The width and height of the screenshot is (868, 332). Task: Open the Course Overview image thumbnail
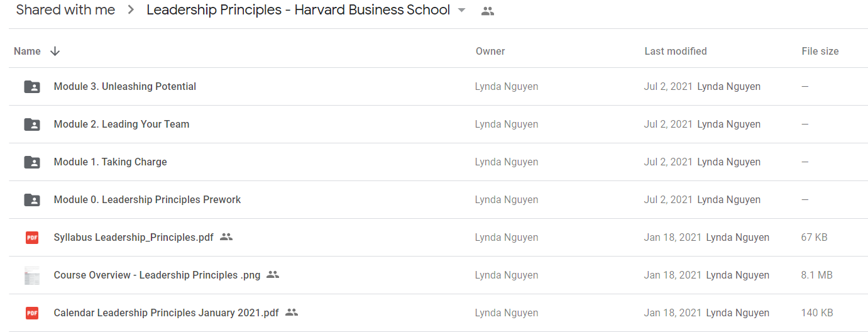pos(32,275)
